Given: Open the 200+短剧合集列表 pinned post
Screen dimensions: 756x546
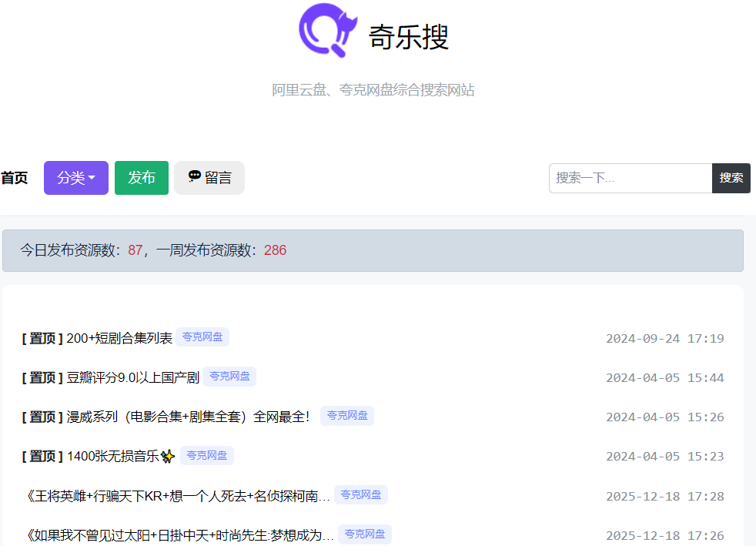Looking at the screenshot, I should (x=119, y=338).
